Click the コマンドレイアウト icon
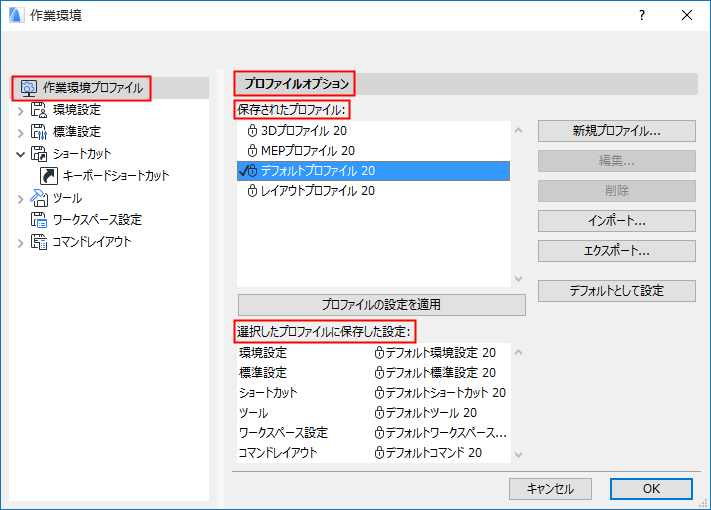The height and width of the screenshot is (510, 711). 39,242
